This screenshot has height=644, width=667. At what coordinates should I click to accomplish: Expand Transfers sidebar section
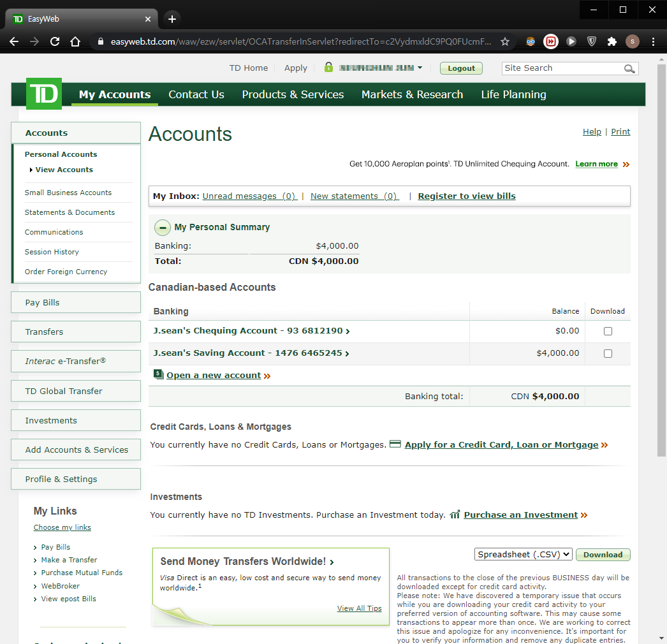76,332
